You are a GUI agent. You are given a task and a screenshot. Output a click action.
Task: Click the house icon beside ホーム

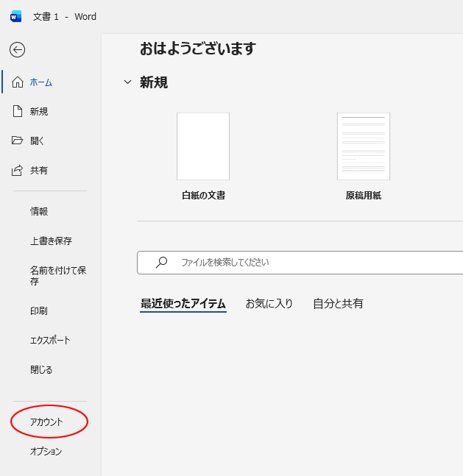[x=18, y=82]
